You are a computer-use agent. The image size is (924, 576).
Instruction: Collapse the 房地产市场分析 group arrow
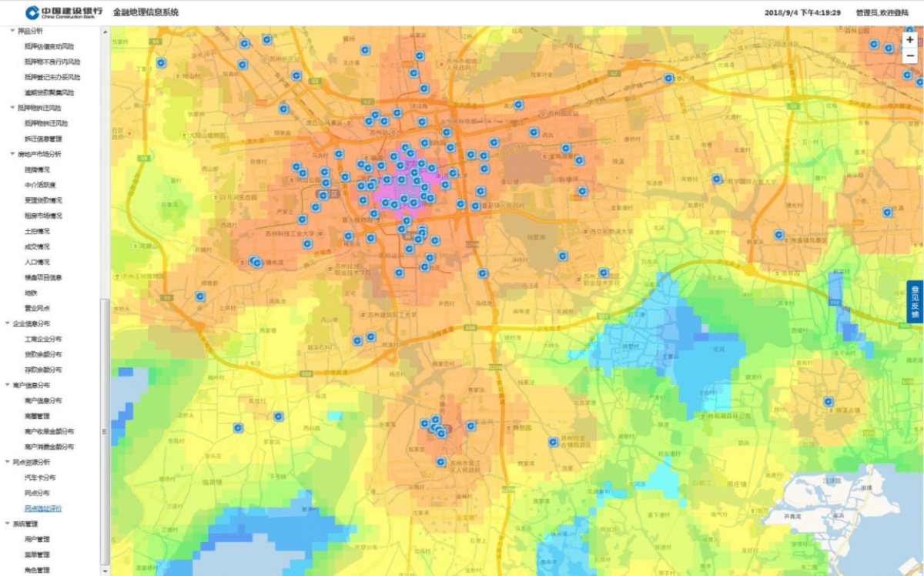click(x=12, y=154)
